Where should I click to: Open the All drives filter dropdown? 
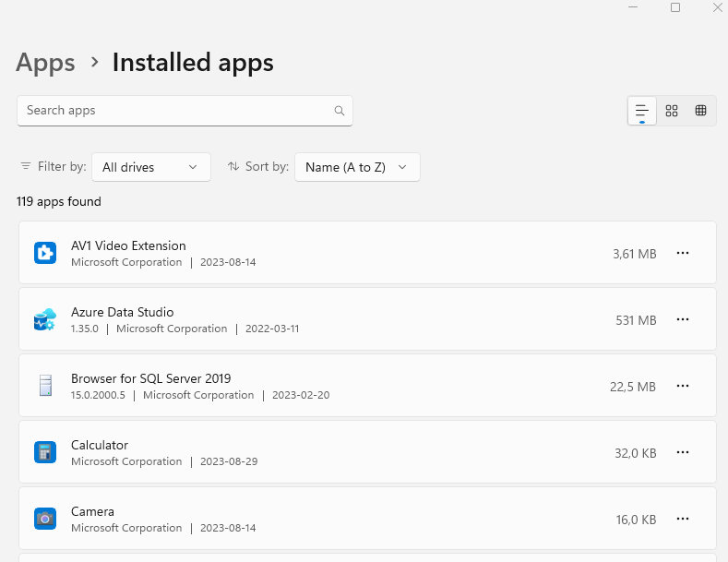[x=151, y=167]
